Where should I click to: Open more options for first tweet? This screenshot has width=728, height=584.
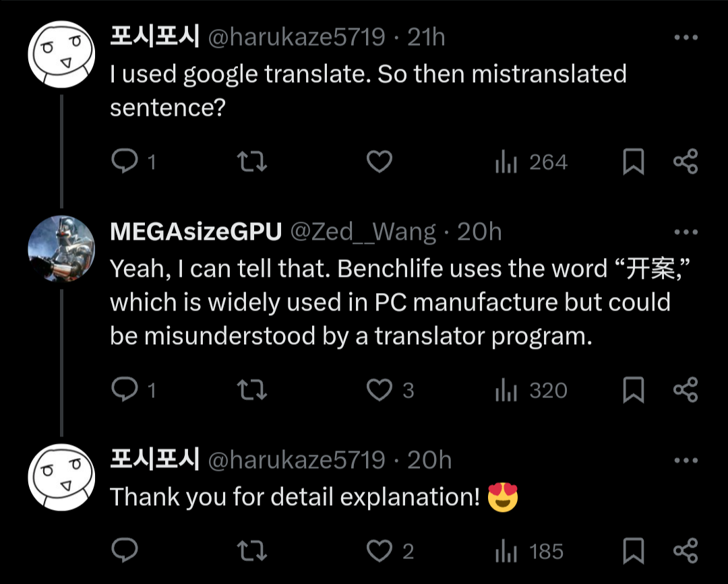[686, 38]
